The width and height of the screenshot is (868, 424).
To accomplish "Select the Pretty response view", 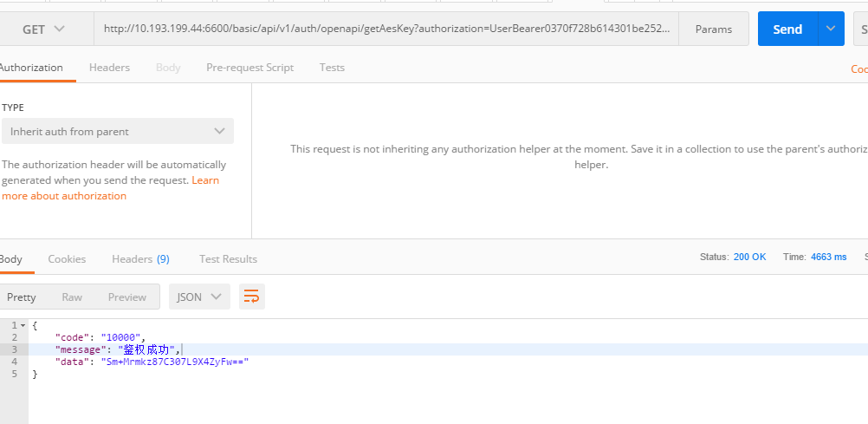I will [x=22, y=297].
